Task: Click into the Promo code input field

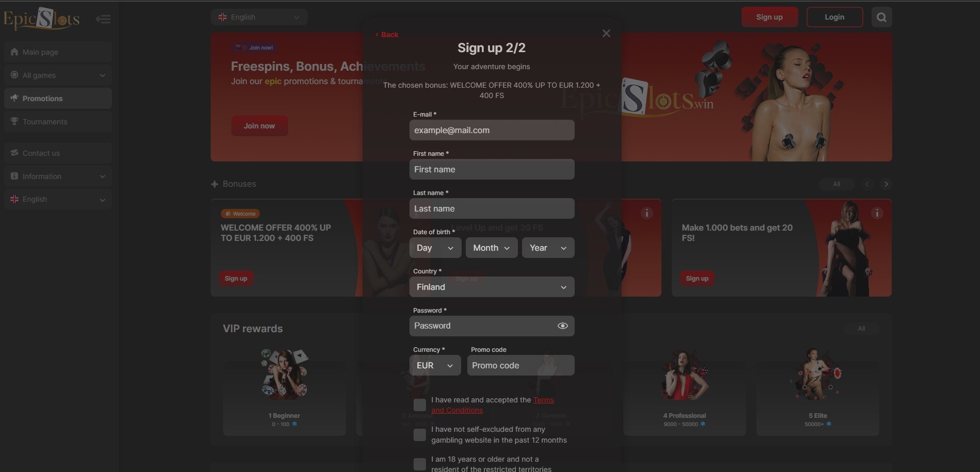Action: coord(520,365)
